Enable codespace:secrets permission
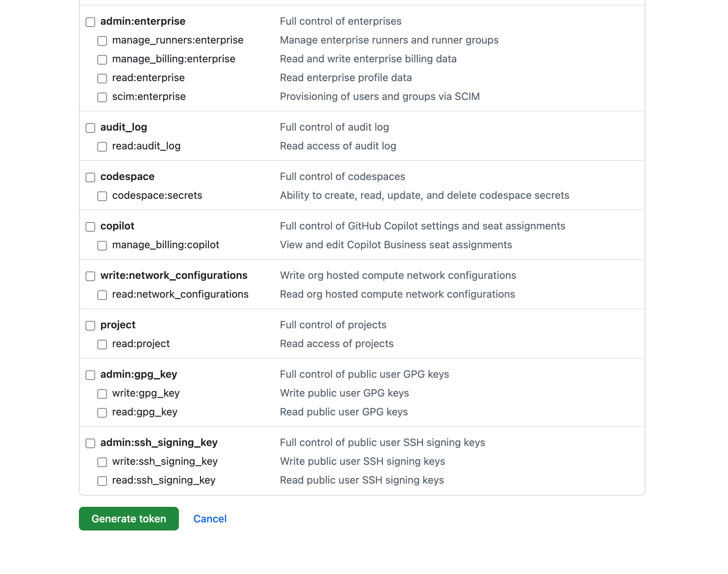 [x=102, y=196]
